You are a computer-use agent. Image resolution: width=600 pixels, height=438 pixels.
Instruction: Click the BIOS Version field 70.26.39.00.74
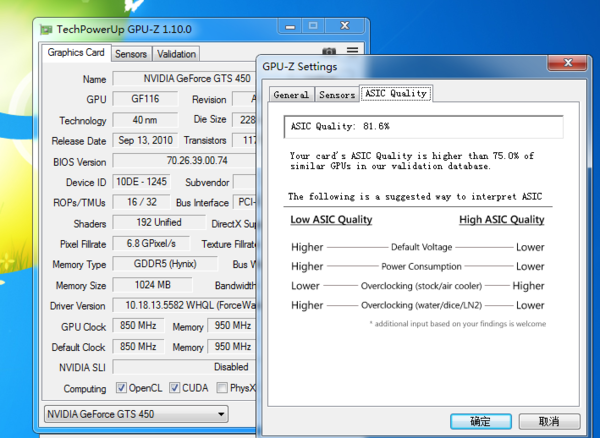tap(185, 160)
